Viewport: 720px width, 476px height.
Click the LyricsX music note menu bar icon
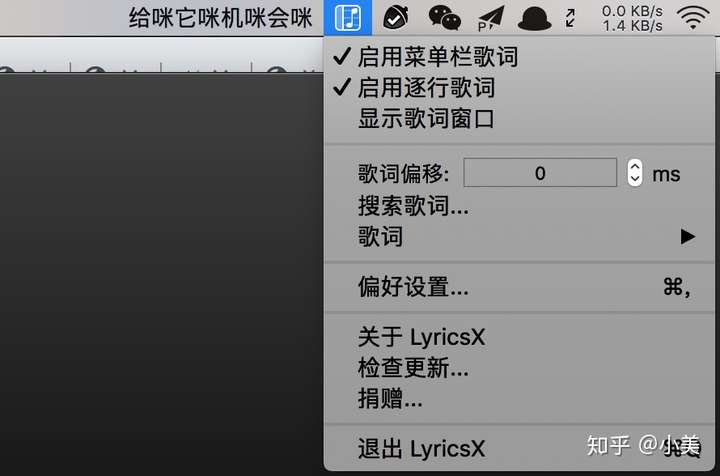tap(348, 17)
